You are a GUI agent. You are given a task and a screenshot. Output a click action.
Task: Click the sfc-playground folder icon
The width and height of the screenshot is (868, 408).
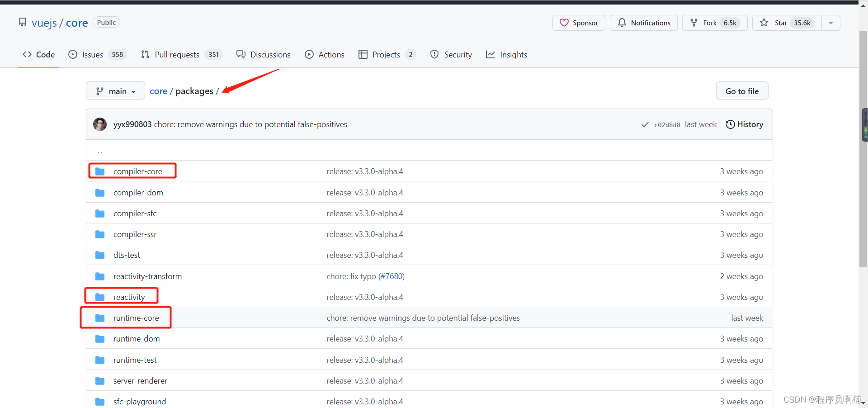click(100, 402)
